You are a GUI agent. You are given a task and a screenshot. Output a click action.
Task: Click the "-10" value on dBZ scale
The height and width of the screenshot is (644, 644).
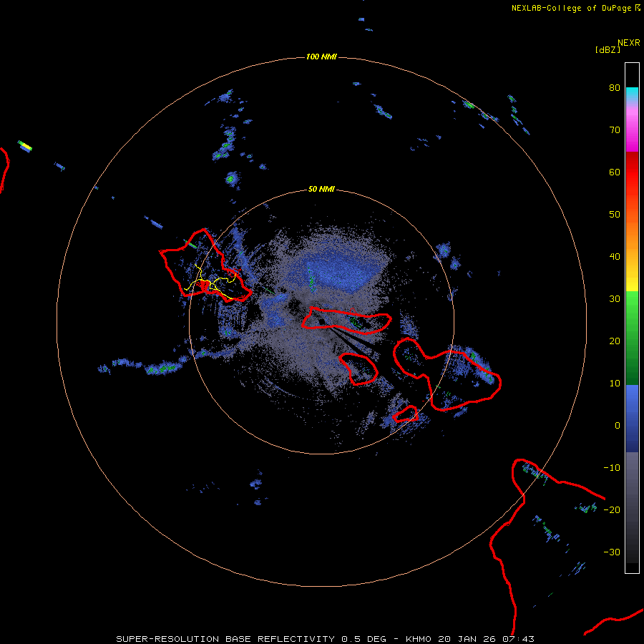(612, 468)
